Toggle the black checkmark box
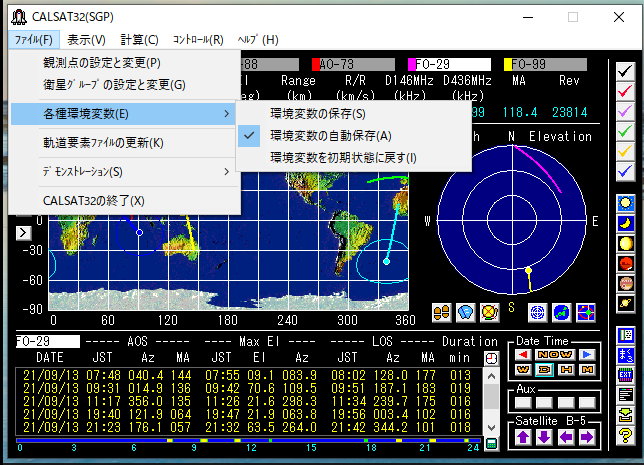The height and width of the screenshot is (465, 644). [625, 71]
